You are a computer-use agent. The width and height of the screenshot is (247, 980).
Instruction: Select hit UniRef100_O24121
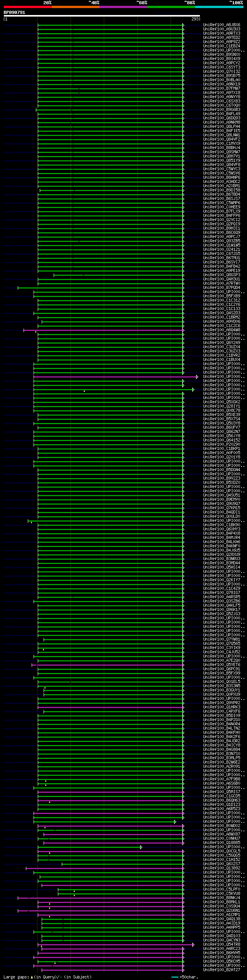coord(222,250)
